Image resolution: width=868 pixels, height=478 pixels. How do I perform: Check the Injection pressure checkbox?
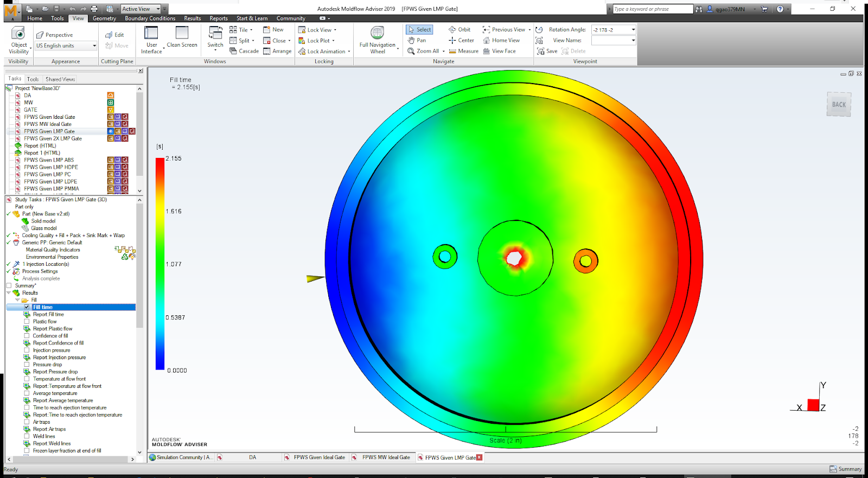click(27, 350)
